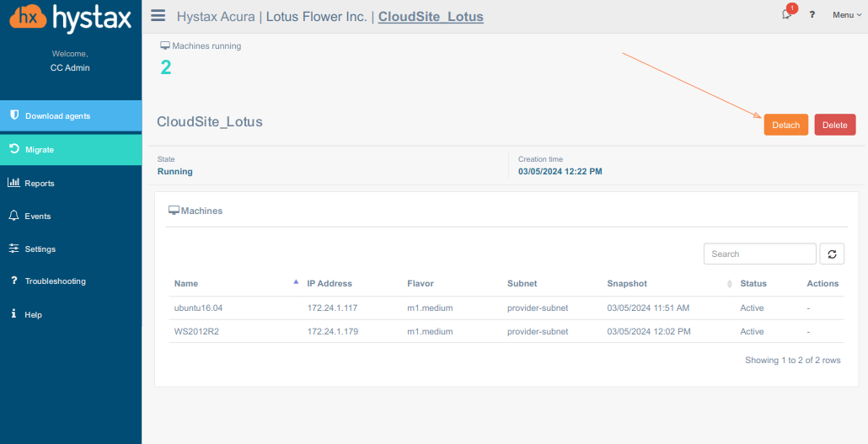The image size is (868, 444).
Task: Click the Settings sliders icon
Action: coord(13,249)
